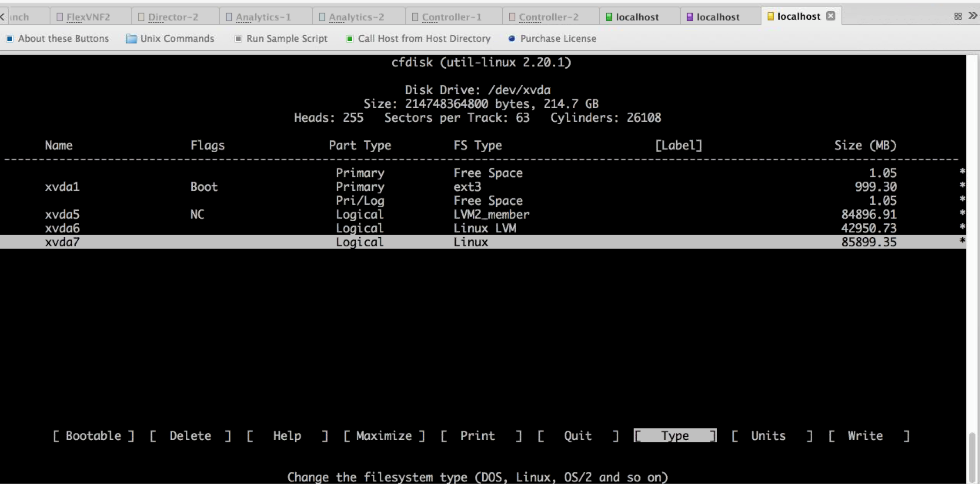Click the purple localhost tab icon
This screenshot has height=484, width=980.
pos(690,17)
